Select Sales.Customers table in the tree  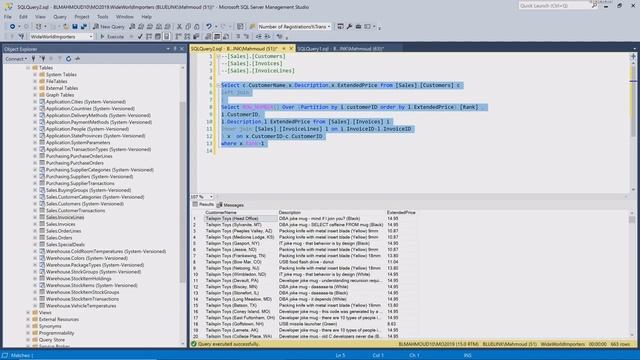pyautogui.click(x=84, y=204)
